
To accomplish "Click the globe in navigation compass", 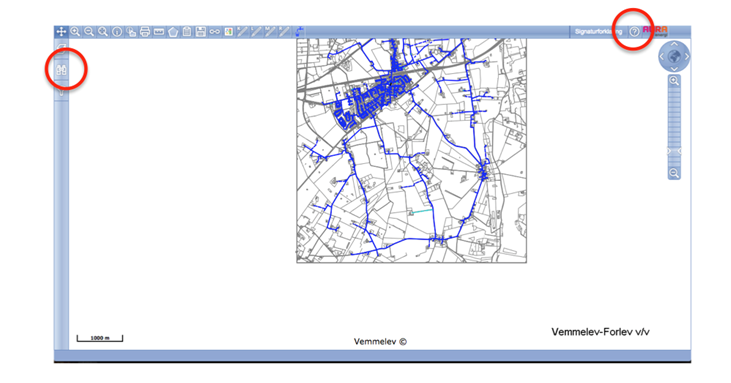I will pyautogui.click(x=674, y=56).
